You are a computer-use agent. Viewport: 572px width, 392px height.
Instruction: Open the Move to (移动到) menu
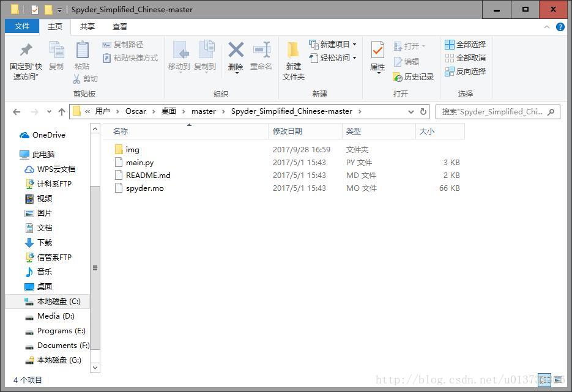(179, 56)
